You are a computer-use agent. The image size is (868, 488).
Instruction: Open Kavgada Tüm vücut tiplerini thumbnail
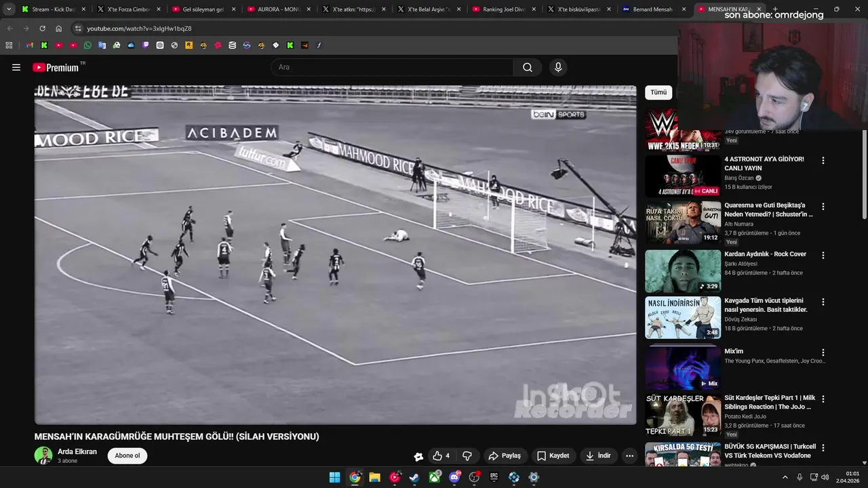pyautogui.click(x=683, y=318)
